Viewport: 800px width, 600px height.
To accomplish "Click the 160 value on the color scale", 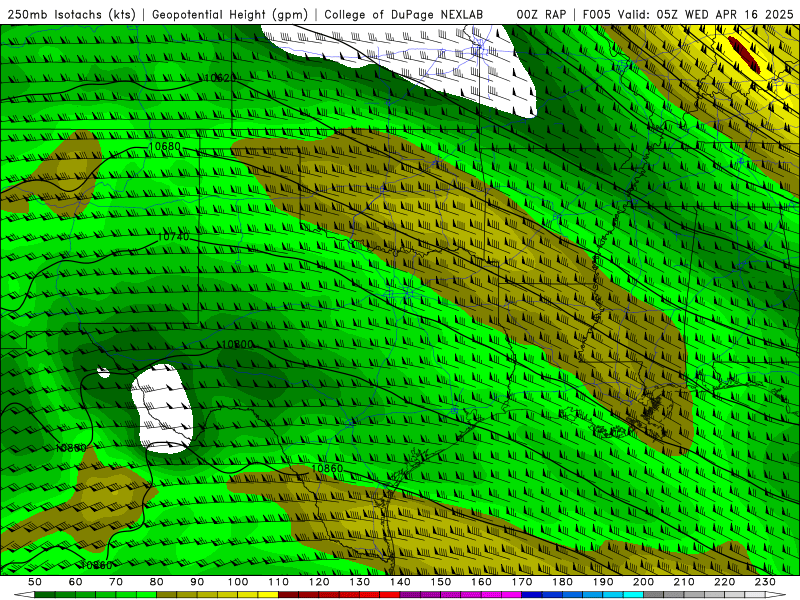I will pyautogui.click(x=481, y=582).
